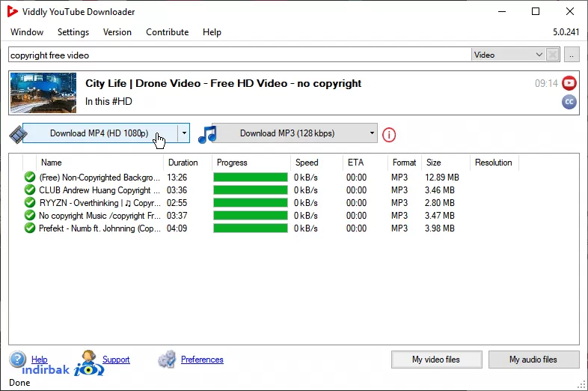The image size is (588, 391).
Task: Click the 3.98 MB size cell
Action: pos(439,228)
